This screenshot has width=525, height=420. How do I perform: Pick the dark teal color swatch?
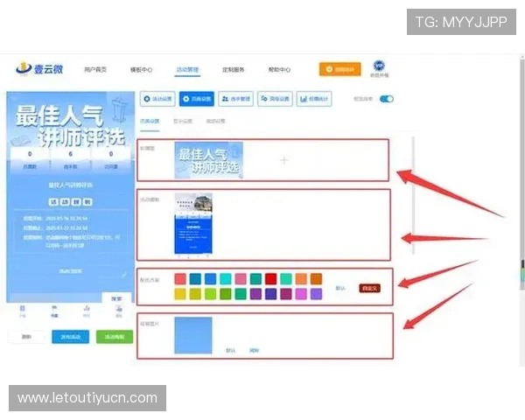tap(255, 278)
